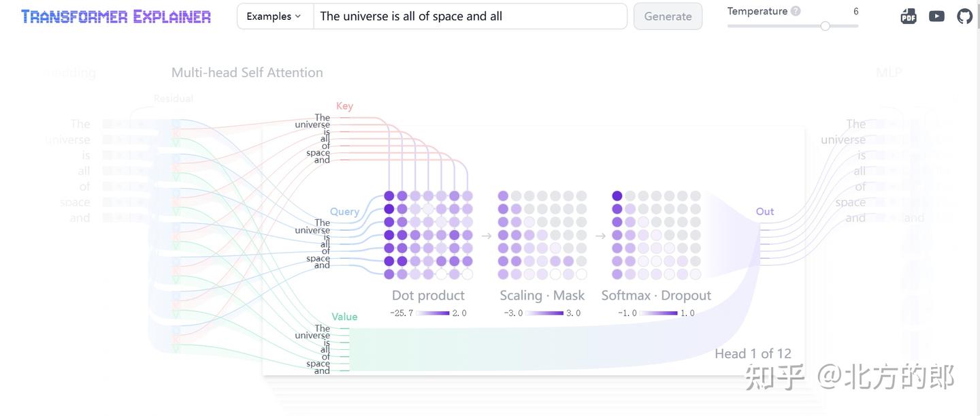This screenshot has width=980, height=416.
Task: Click the Generate button
Action: coord(668,16)
